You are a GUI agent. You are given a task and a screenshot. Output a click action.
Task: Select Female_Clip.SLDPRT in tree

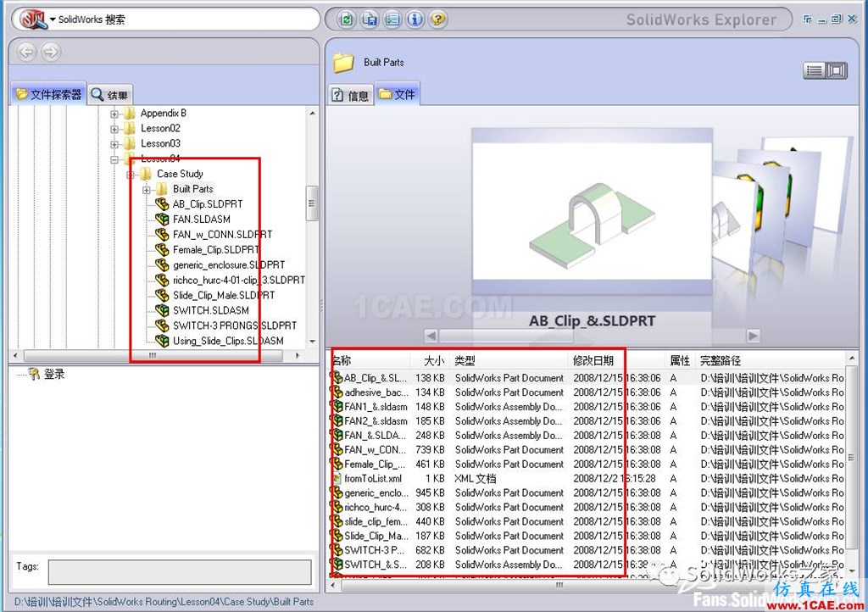click(215, 249)
